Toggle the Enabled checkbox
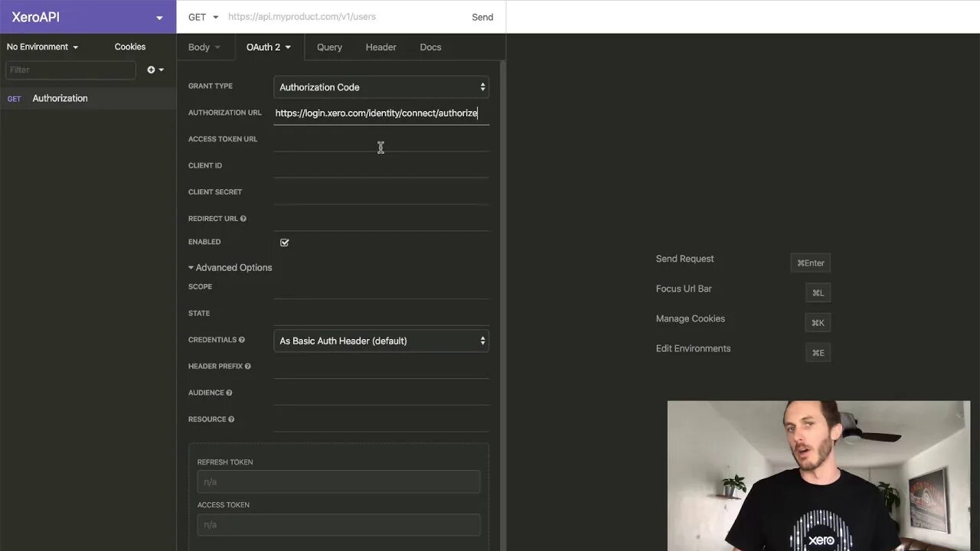This screenshot has width=980, height=551. click(285, 243)
